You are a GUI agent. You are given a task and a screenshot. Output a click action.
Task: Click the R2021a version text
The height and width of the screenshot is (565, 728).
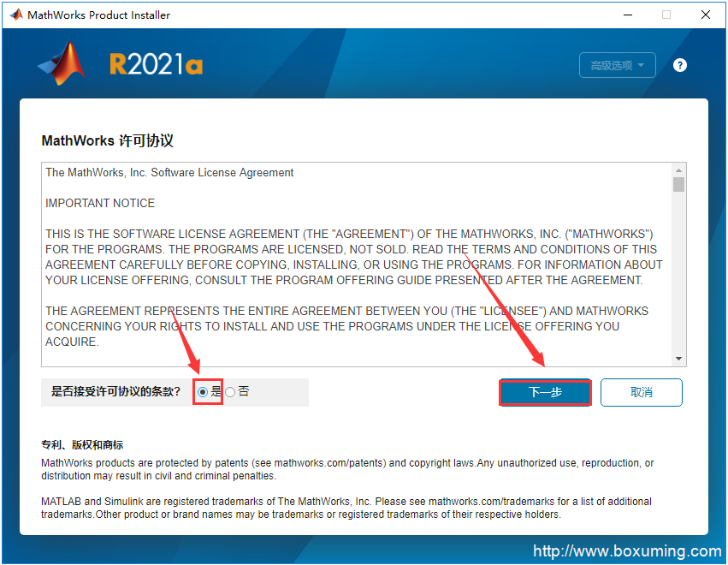(x=156, y=64)
